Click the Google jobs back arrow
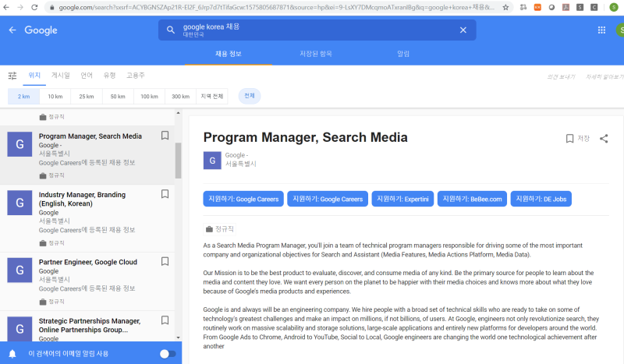Screen dimensions: 624x364 tap(12, 30)
